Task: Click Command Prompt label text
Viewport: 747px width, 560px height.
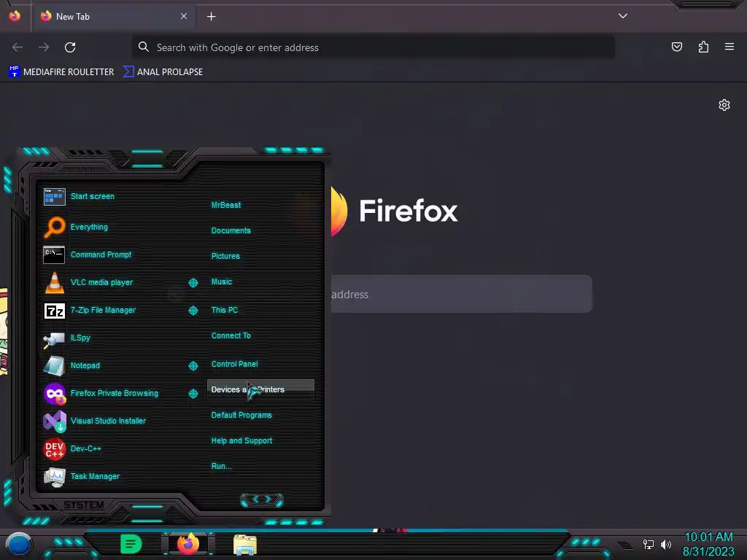Action: 101,254
